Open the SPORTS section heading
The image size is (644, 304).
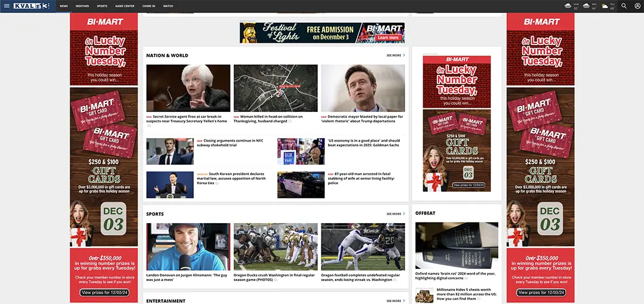155,214
